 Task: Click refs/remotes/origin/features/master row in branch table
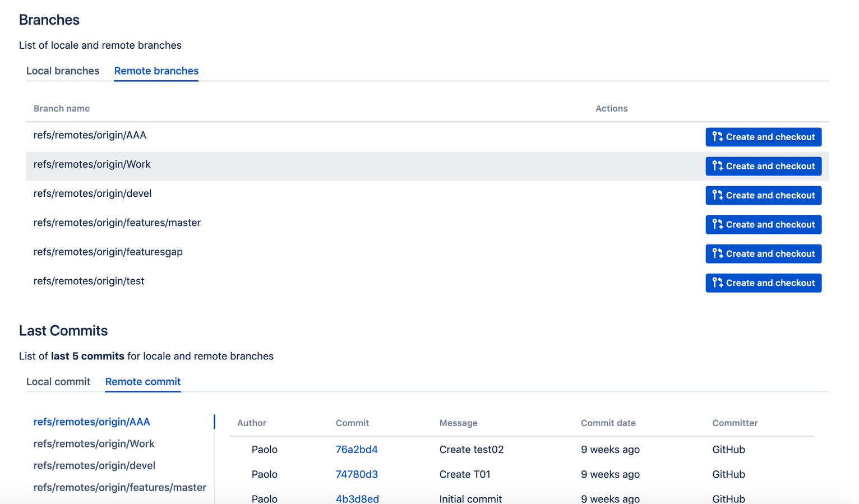[427, 224]
